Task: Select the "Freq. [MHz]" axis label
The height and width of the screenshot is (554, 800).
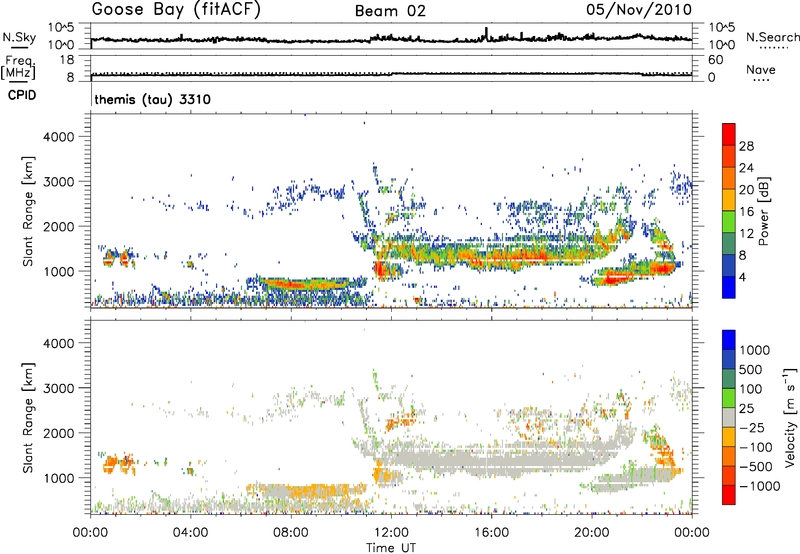Action: 18,67
